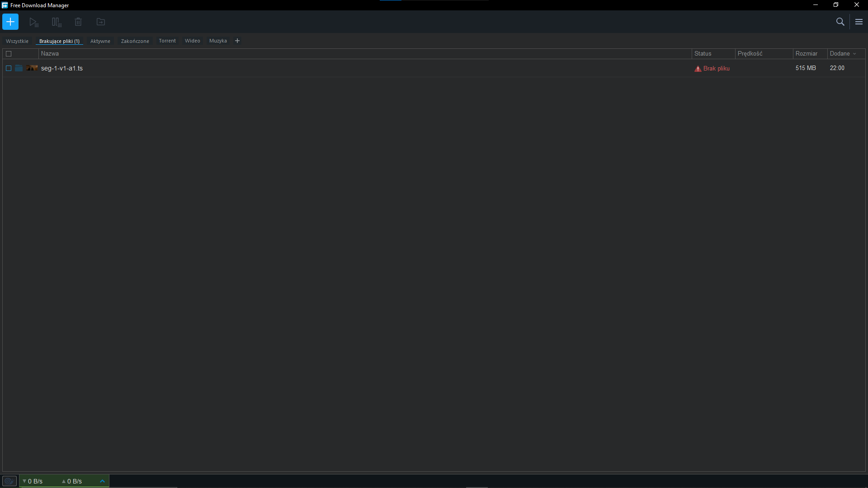Click the delete trash icon in the toolbar

pyautogui.click(x=78, y=22)
